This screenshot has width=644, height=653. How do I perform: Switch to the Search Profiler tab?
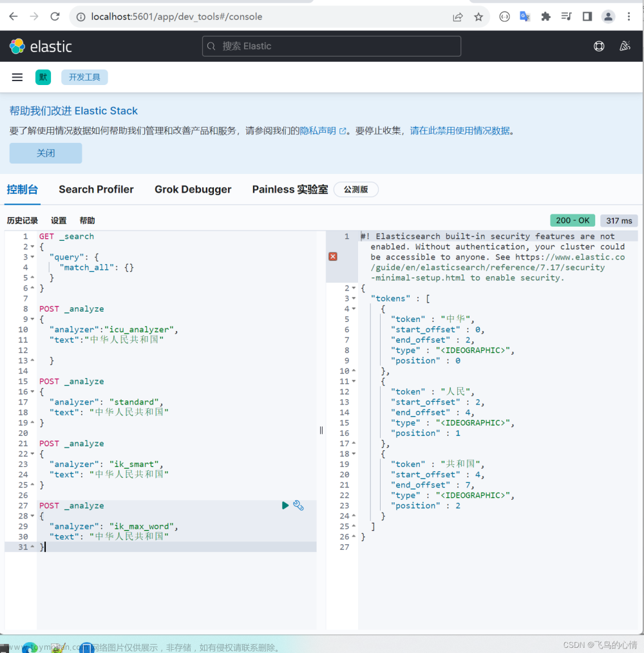(96, 189)
